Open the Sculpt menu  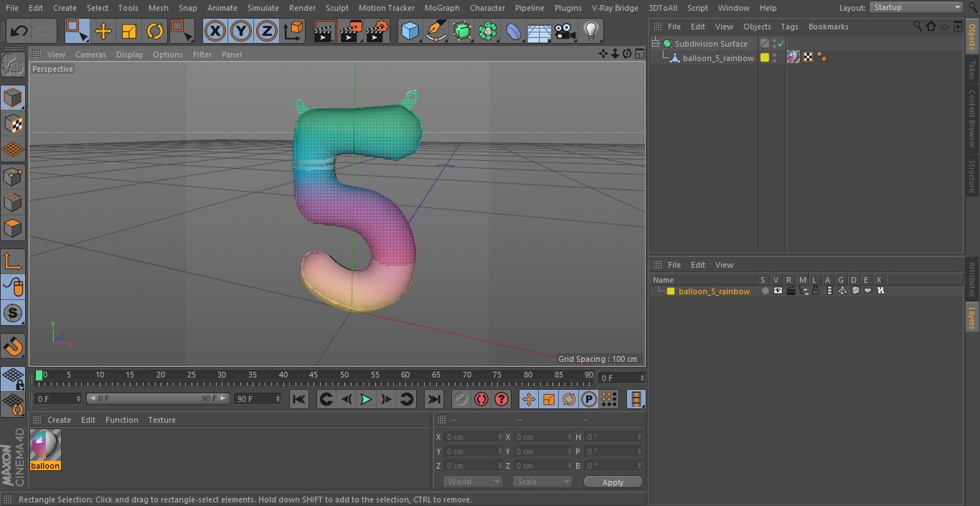pyautogui.click(x=337, y=8)
